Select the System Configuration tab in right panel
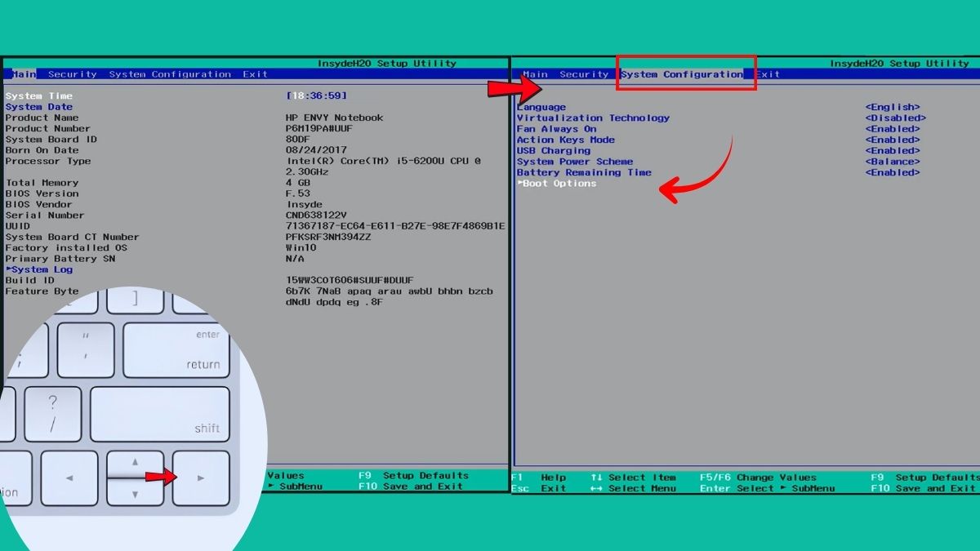The height and width of the screenshot is (551, 980). point(682,74)
